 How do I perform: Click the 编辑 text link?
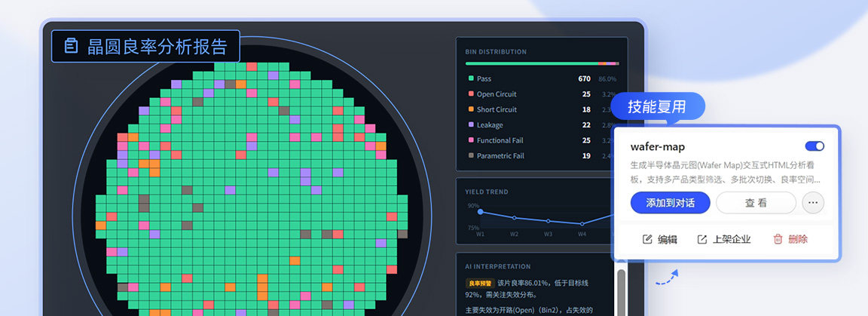click(x=667, y=240)
